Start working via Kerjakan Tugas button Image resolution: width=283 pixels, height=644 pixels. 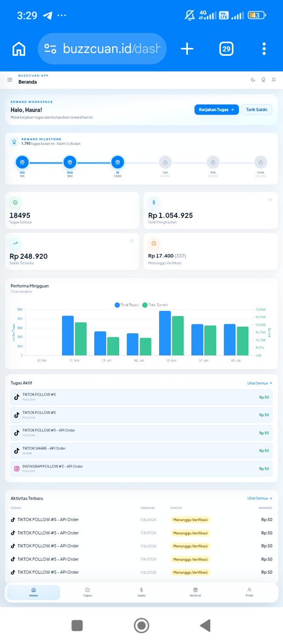(x=216, y=109)
